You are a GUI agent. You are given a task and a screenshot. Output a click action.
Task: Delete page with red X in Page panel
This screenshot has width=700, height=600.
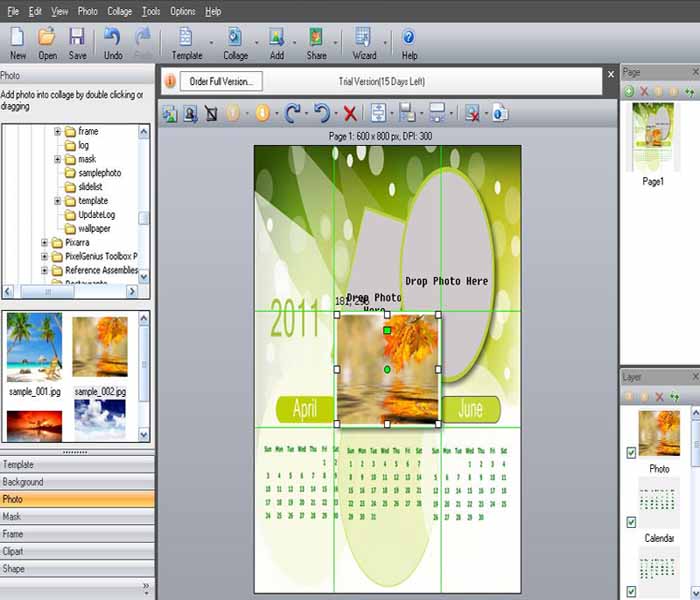pos(644,92)
